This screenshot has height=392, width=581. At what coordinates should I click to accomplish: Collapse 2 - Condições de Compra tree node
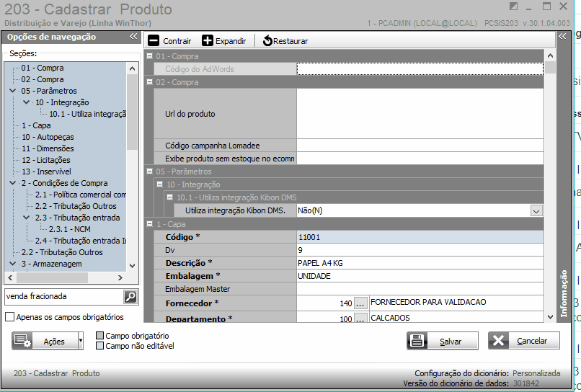[x=13, y=183]
